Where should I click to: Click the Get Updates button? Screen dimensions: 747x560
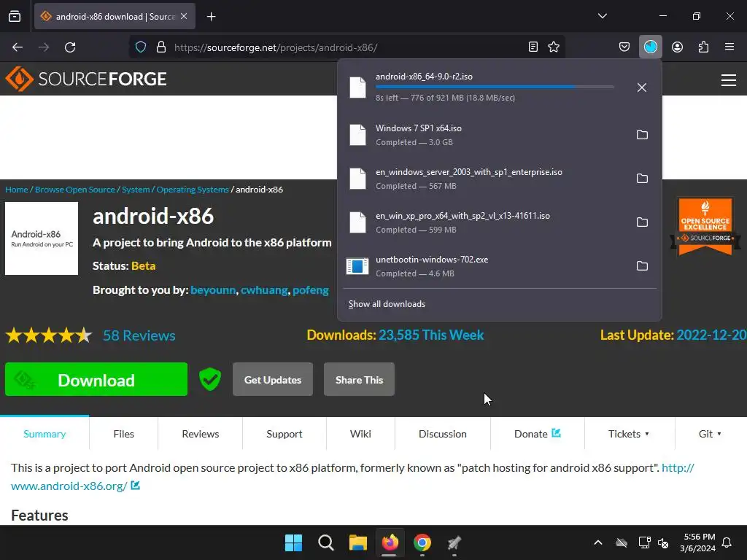coord(273,379)
